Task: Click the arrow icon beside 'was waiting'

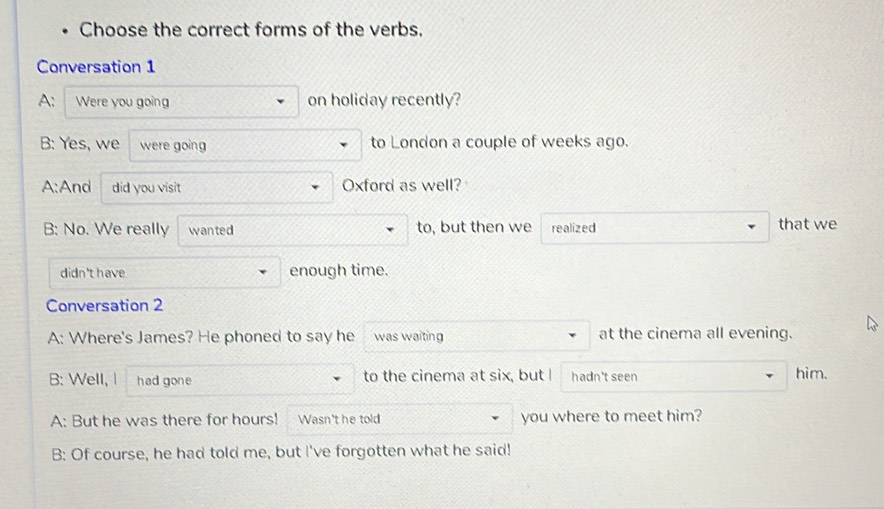Action: [x=572, y=336]
